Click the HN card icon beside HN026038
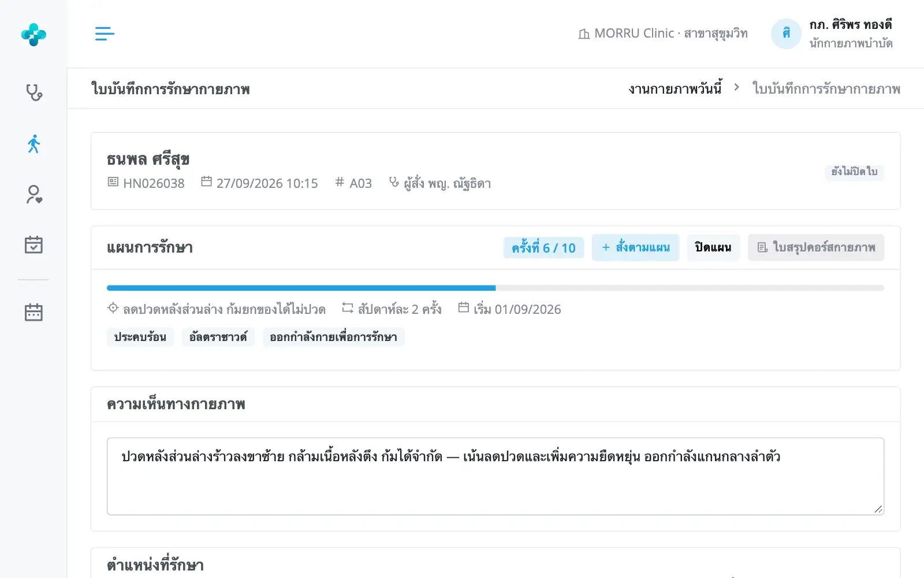The width and height of the screenshot is (924, 578). click(x=113, y=182)
